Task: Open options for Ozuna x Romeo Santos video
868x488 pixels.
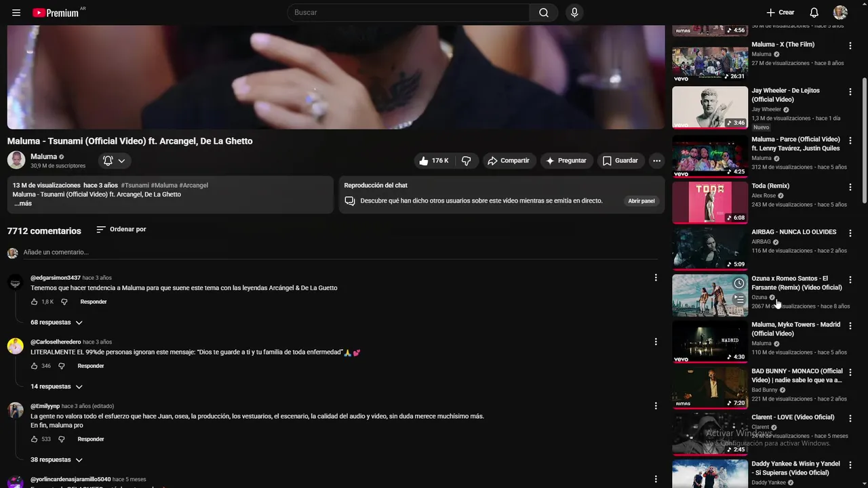Action: click(850, 279)
